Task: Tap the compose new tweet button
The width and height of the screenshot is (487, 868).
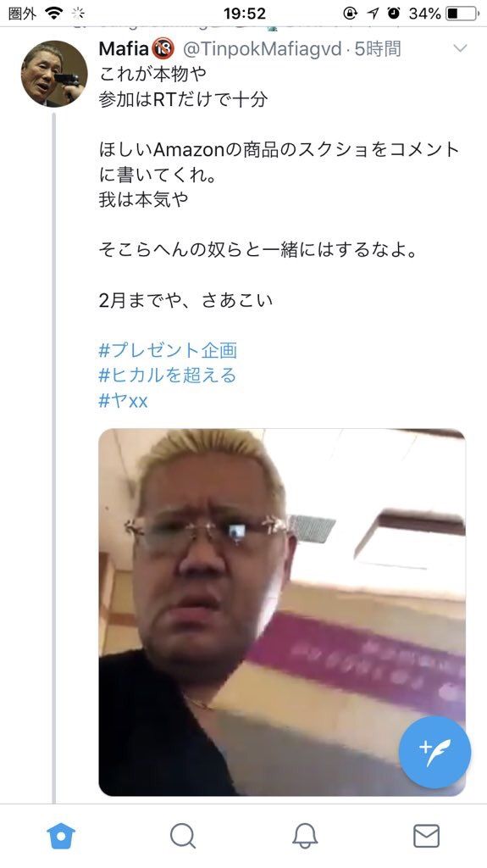Action: pos(434,753)
